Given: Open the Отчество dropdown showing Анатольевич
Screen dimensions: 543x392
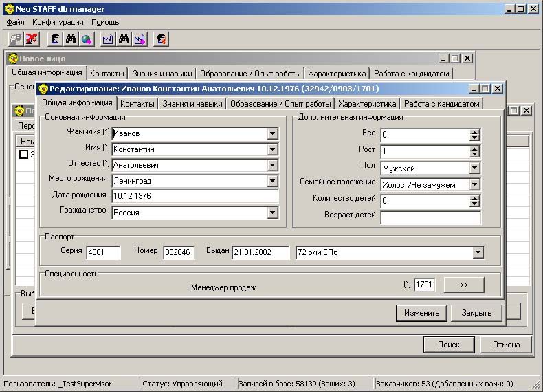Looking at the screenshot, I should (x=273, y=165).
